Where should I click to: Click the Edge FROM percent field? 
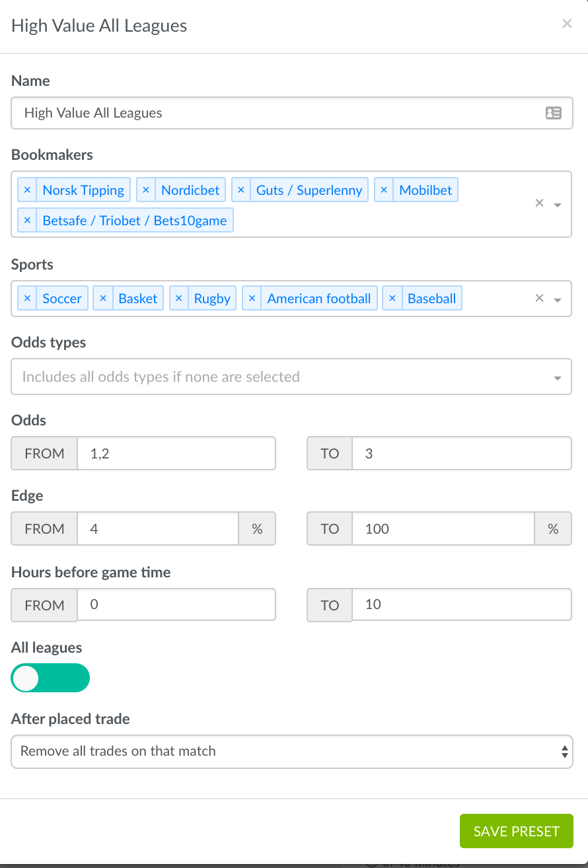[157, 529]
